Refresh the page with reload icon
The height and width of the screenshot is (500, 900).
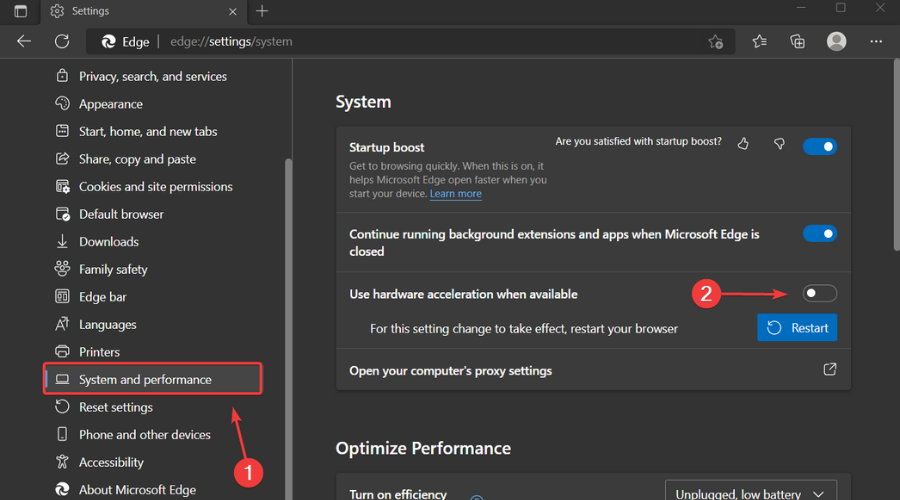coord(62,41)
